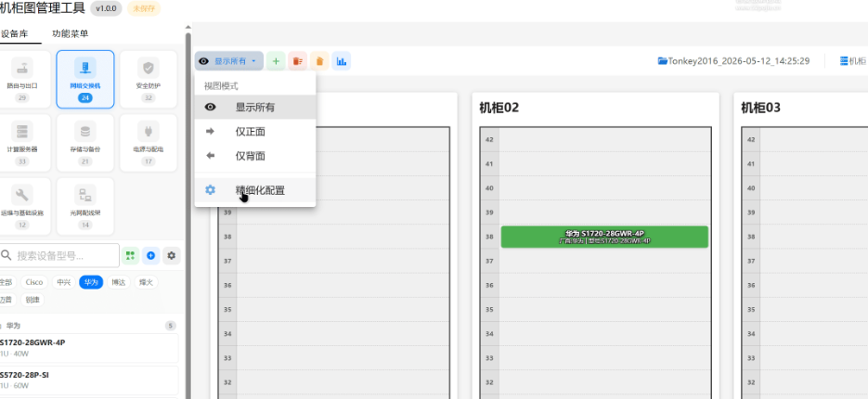Filter devices by 中兴 brand chip
Viewport: 868px width, 399px height.
64,282
